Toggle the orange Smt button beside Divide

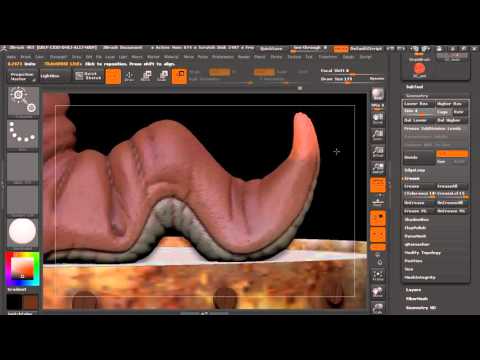(x=452, y=154)
